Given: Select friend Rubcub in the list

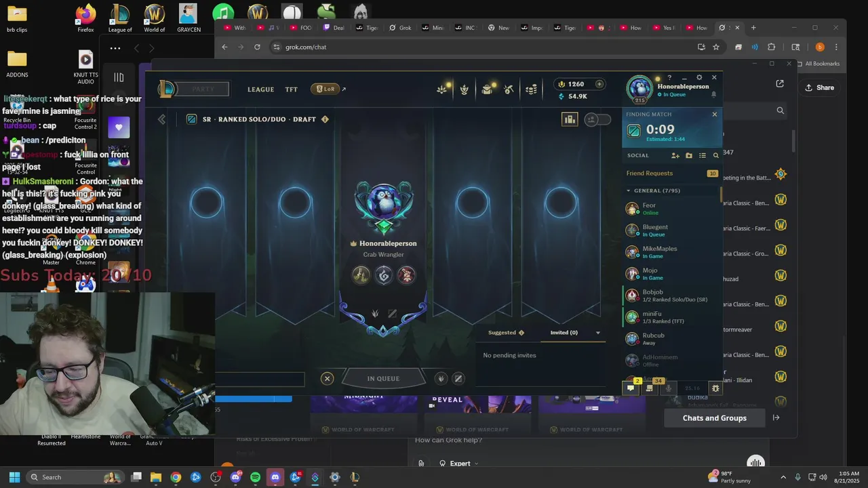Looking at the screenshot, I should (671, 339).
